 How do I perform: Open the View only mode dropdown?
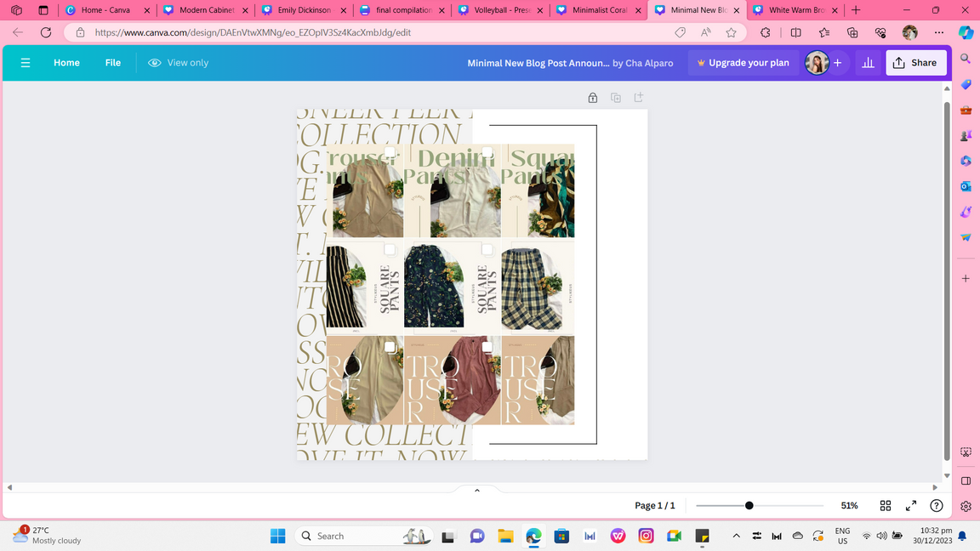coord(179,63)
